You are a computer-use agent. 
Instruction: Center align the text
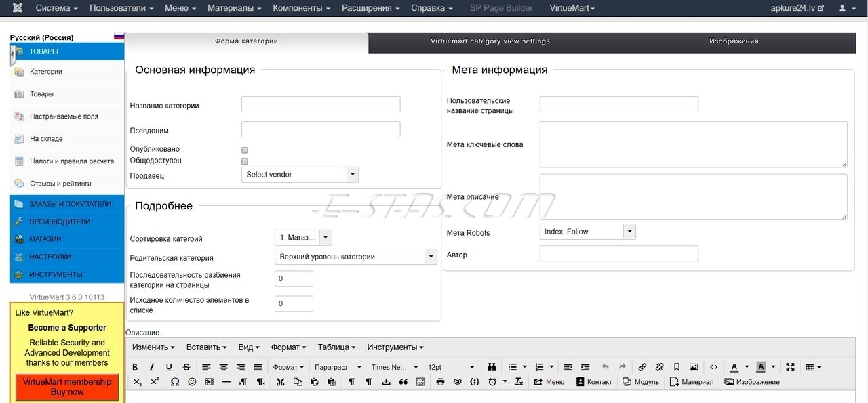point(223,367)
